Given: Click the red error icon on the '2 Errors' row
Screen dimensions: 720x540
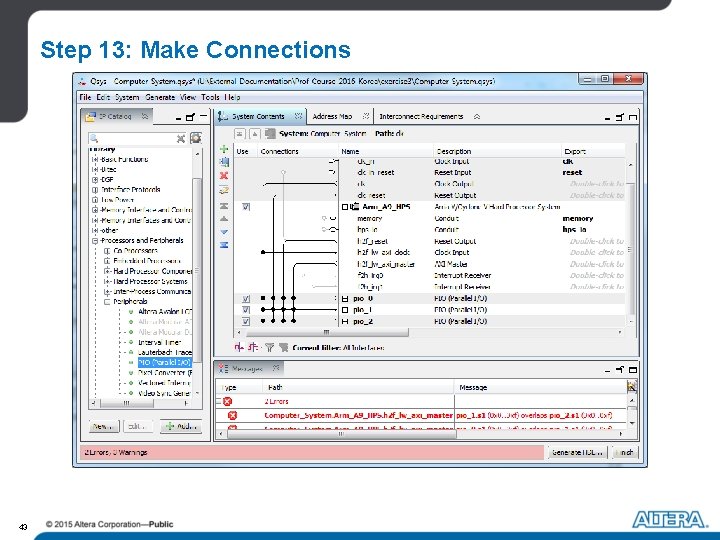Looking at the screenshot, I should [x=227, y=401].
